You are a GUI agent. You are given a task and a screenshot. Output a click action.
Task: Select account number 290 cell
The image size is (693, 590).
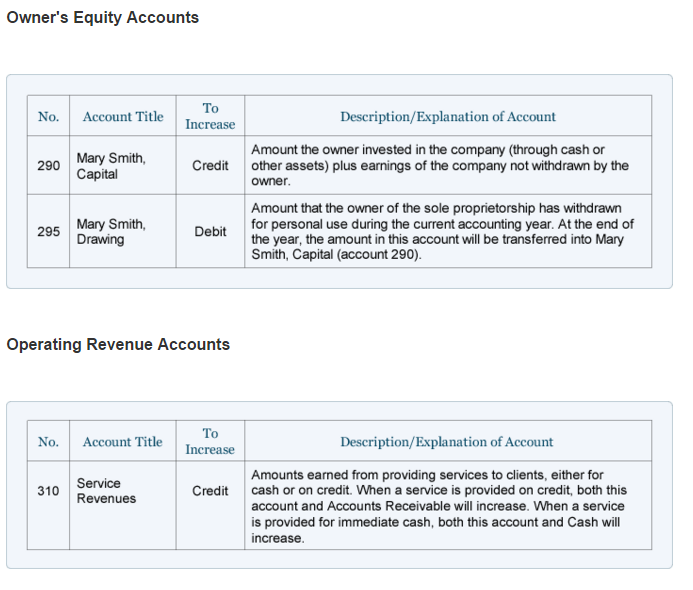tap(48, 165)
